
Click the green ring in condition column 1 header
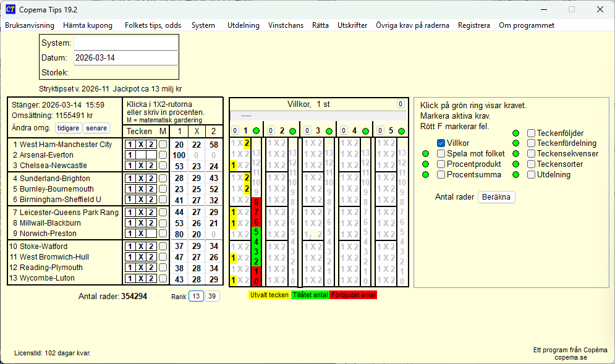256,131
